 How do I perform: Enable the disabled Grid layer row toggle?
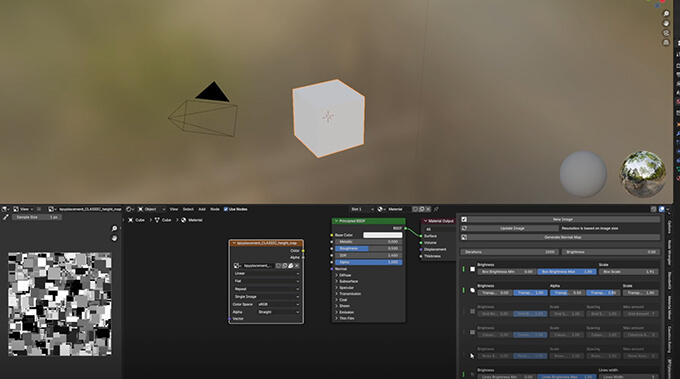tap(464, 311)
